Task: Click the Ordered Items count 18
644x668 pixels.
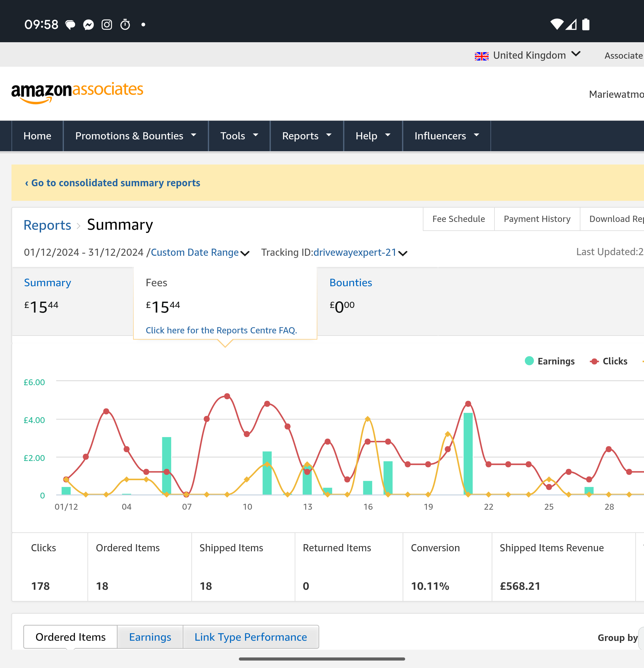Action: click(102, 586)
